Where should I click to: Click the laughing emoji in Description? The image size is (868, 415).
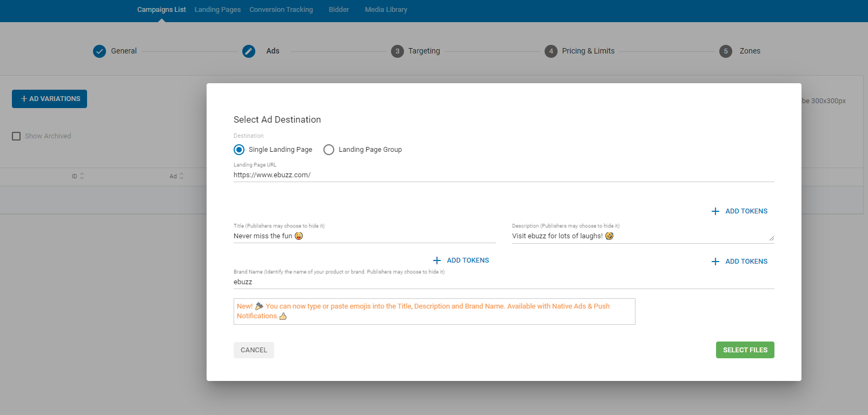pyautogui.click(x=609, y=236)
